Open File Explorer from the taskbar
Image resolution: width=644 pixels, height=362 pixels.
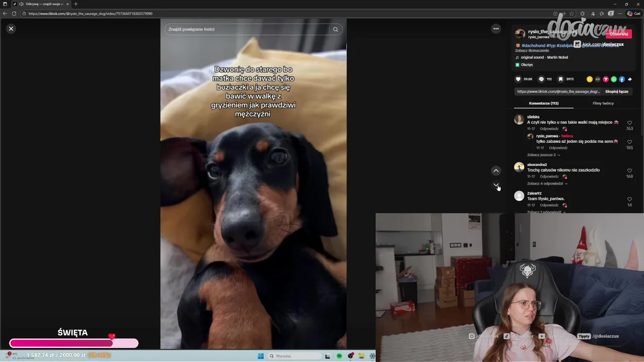361,356
